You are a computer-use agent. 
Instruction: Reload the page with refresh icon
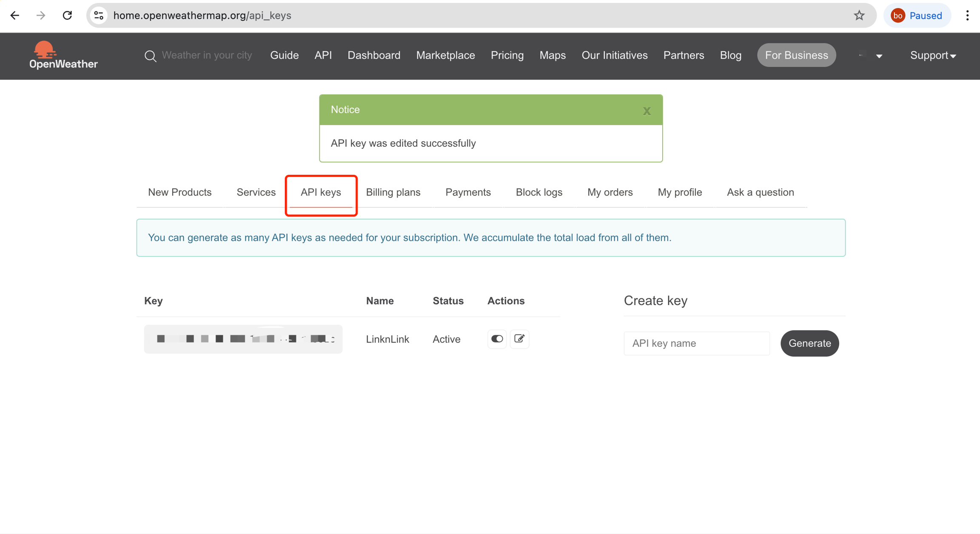coord(67,16)
